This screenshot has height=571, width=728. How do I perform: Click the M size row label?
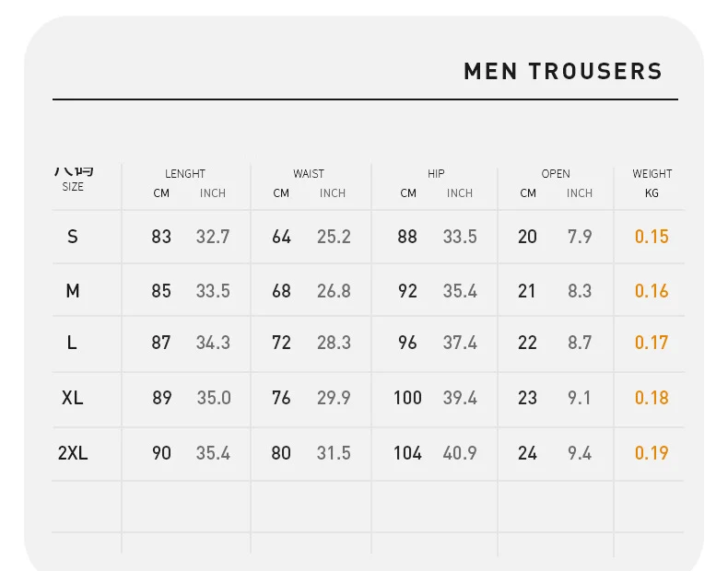point(73,291)
